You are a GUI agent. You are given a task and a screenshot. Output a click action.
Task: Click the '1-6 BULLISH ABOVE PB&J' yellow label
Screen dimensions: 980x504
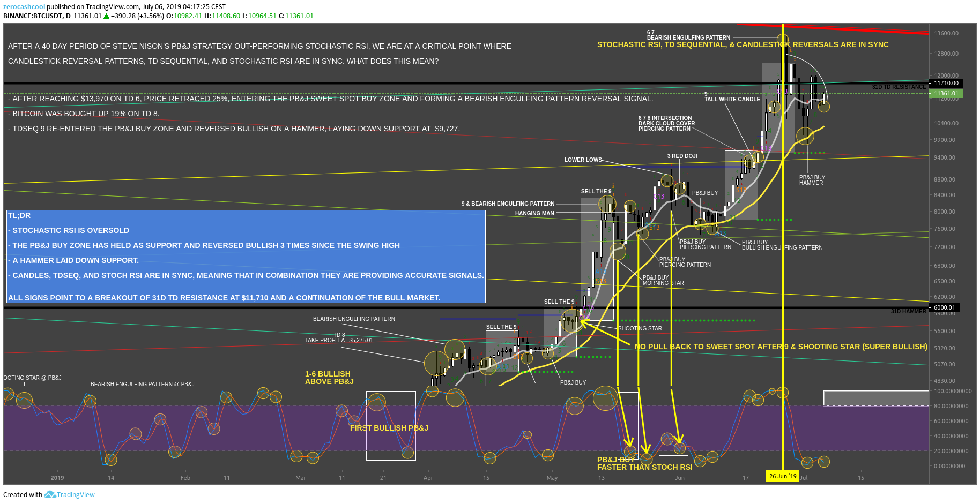pos(329,378)
